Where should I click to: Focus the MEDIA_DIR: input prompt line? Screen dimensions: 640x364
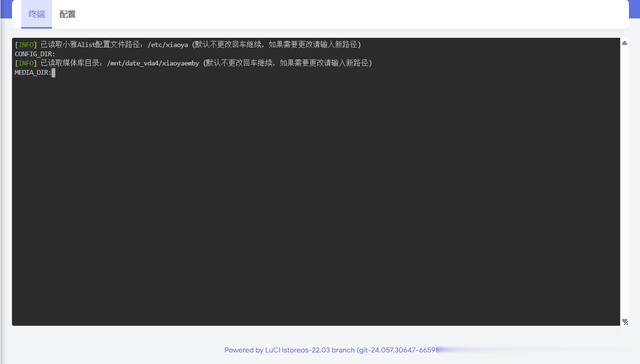click(35, 73)
